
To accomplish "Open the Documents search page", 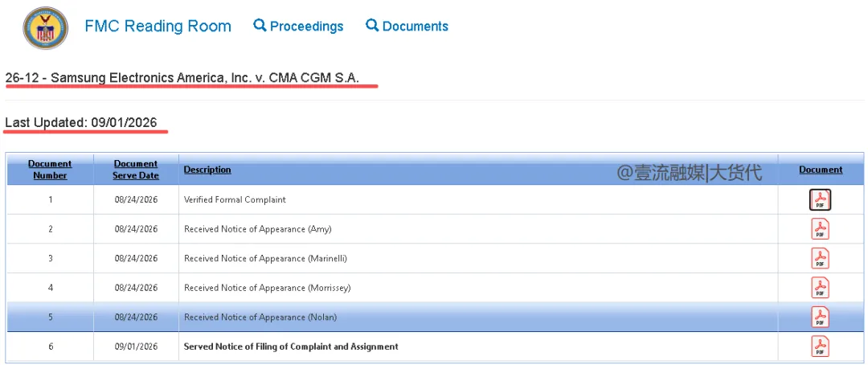I will pos(407,26).
